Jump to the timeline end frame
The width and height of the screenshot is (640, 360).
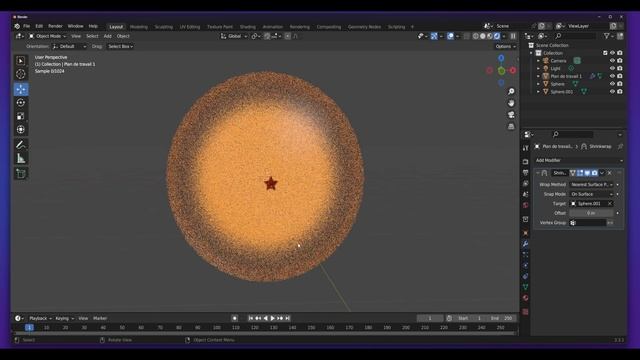287,318
